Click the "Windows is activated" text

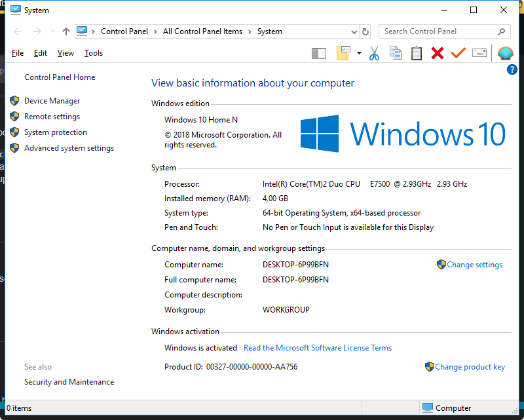coord(200,348)
